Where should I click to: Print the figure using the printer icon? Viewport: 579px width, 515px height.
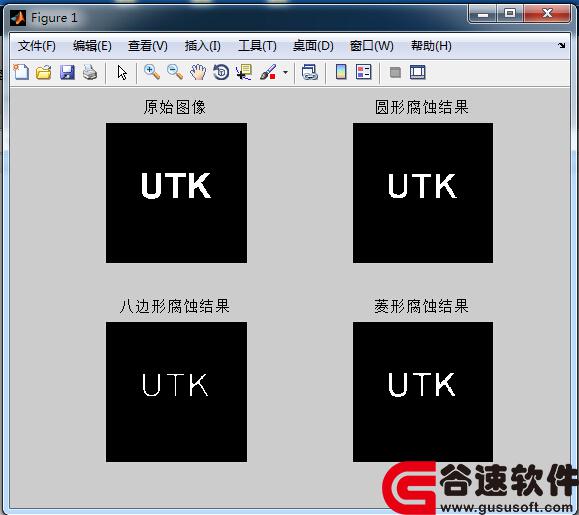click(90, 72)
